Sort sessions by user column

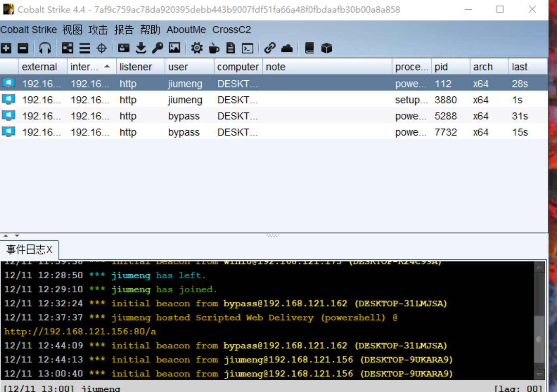pos(189,67)
